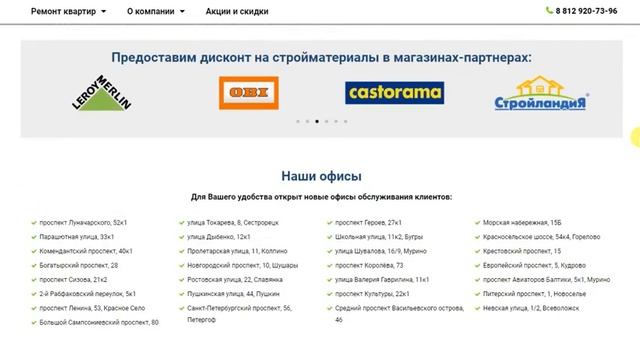The height and width of the screenshot is (360, 640).
Task: Open the Ремонт квартир dropdown menu
Action: click(68, 11)
